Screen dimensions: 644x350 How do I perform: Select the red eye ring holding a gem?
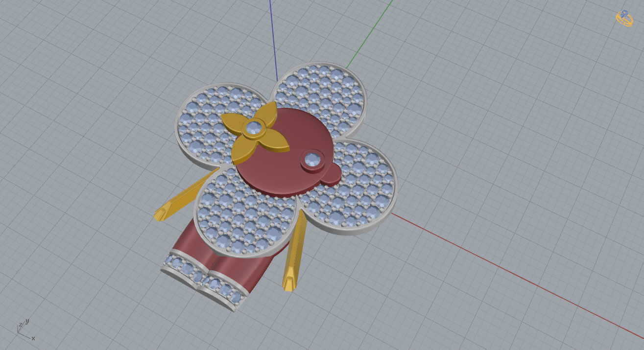click(312, 160)
